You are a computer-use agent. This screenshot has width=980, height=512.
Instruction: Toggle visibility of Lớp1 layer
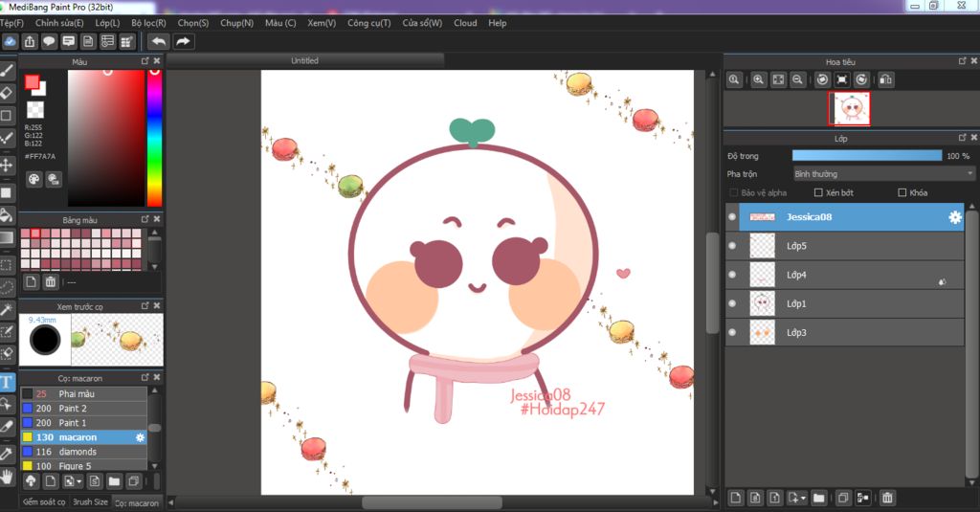pyautogui.click(x=732, y=303)
